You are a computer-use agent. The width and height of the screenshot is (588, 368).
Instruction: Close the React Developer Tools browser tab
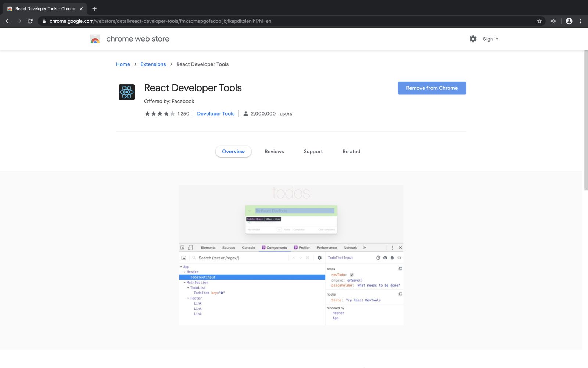point(81,8)
